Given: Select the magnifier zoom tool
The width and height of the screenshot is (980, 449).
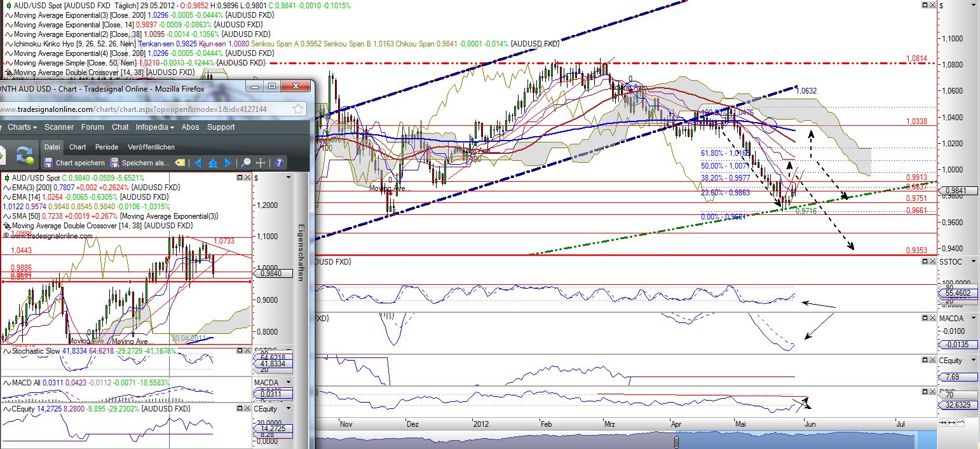Looking at the screenshot, I should [x=245, y=163].
